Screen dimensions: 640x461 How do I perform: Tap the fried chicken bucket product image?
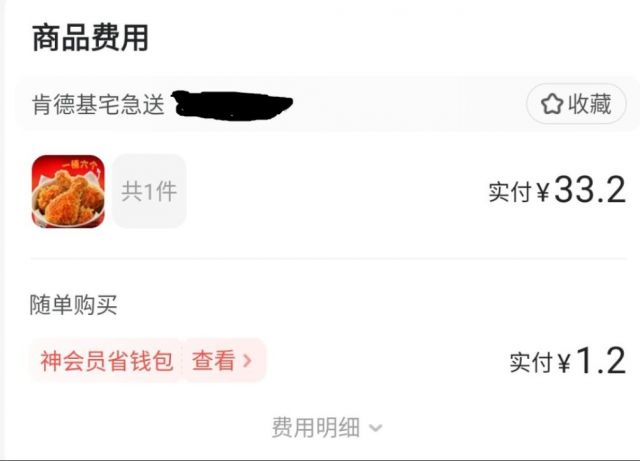click(68, 191)
